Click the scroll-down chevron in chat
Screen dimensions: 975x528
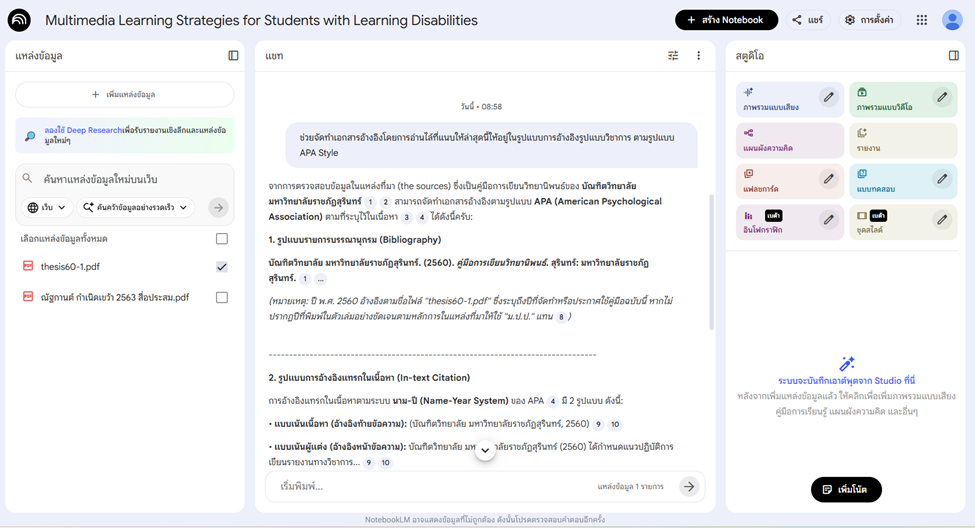click(485, 451)
